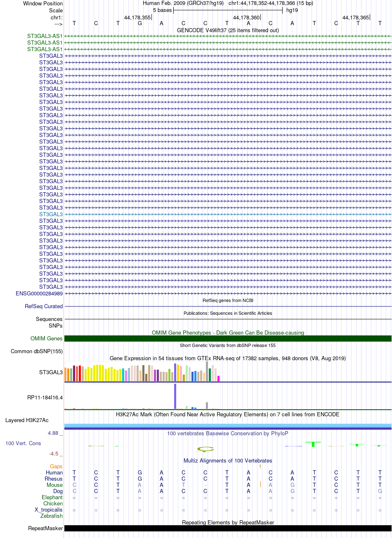Viewport: 392px width, 538px height.
Task: Click the Gaps row label
Action: pos(56,466)
